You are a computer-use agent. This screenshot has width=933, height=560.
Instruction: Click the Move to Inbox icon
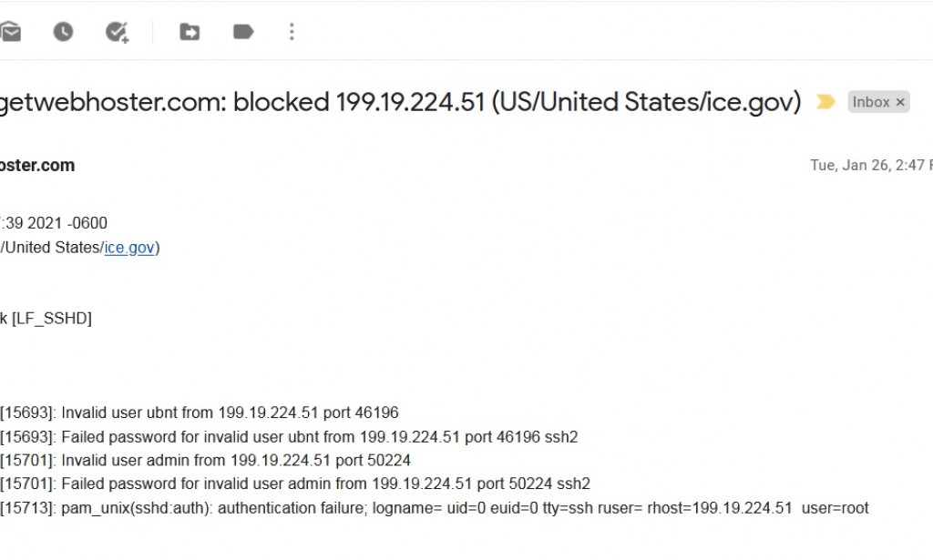[x=13, y=31]
